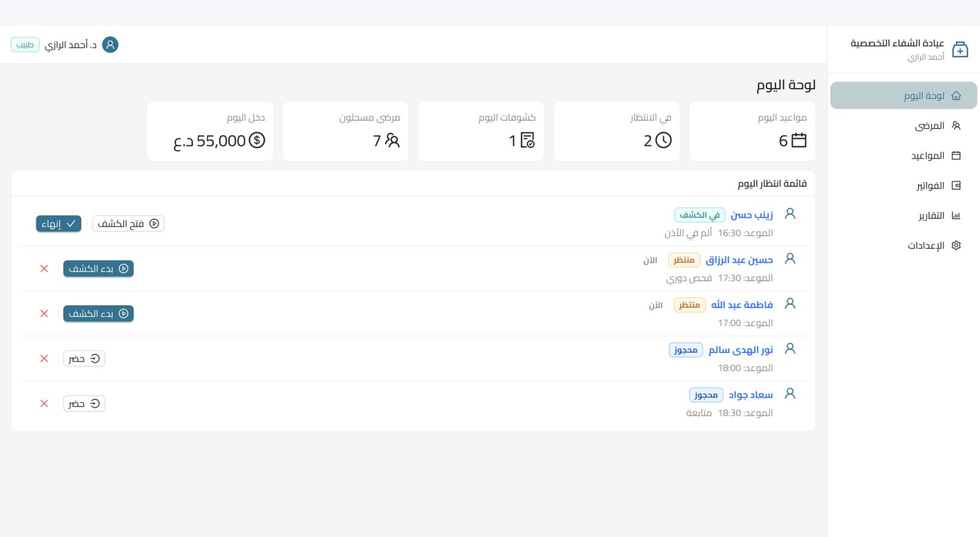Click people icon in مرضى مسجلون card

[392, 140]
